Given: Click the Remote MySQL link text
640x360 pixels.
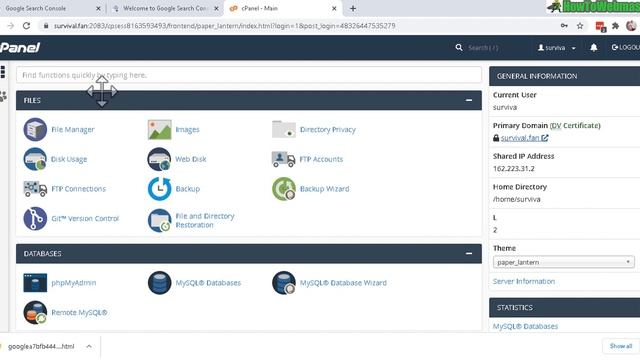Looking at the screenshot, I should click(79, 312).
